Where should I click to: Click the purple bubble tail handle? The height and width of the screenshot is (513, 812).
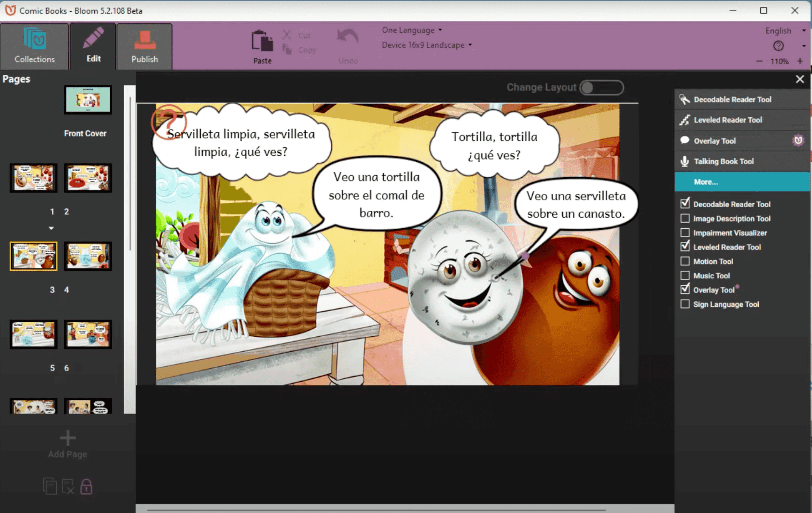525,256
